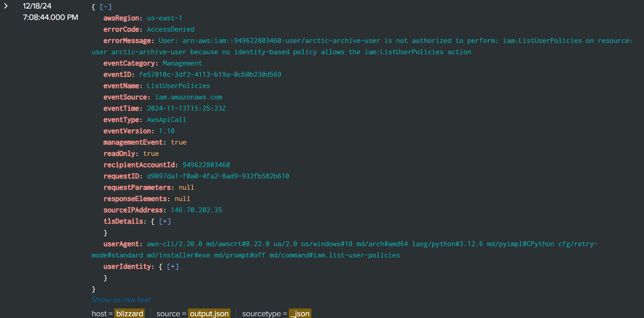Expand the tlsDetails [+] node
The image size is (644, 318).
(165, 221)
